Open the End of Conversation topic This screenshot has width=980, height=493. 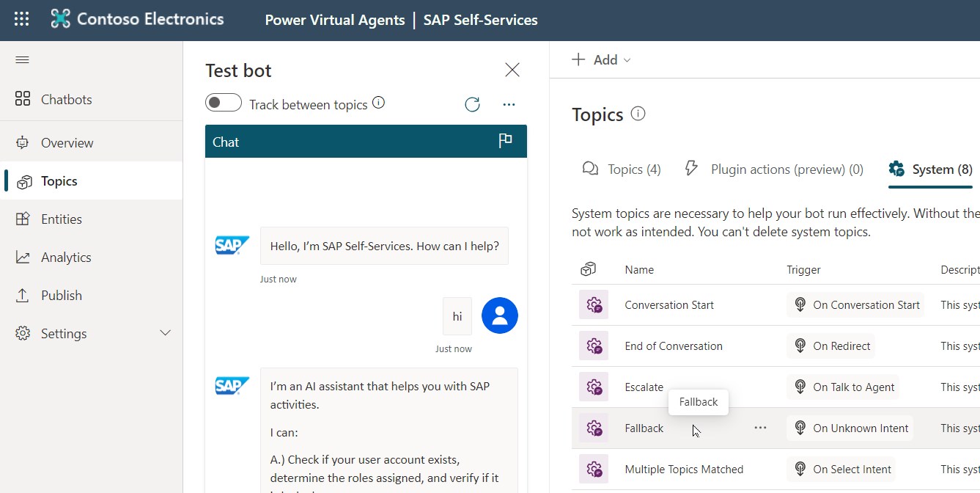tap(674, 346)
